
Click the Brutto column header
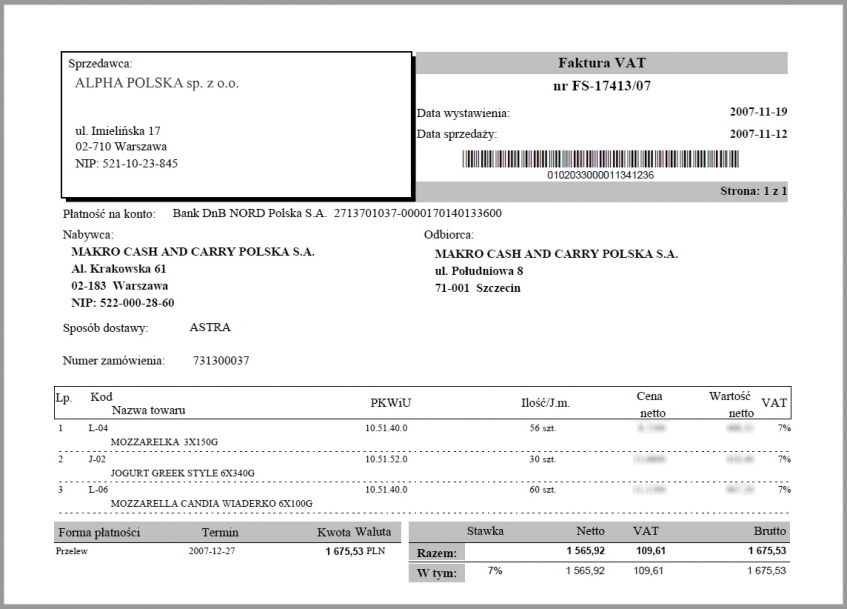(x=770, y=531)
